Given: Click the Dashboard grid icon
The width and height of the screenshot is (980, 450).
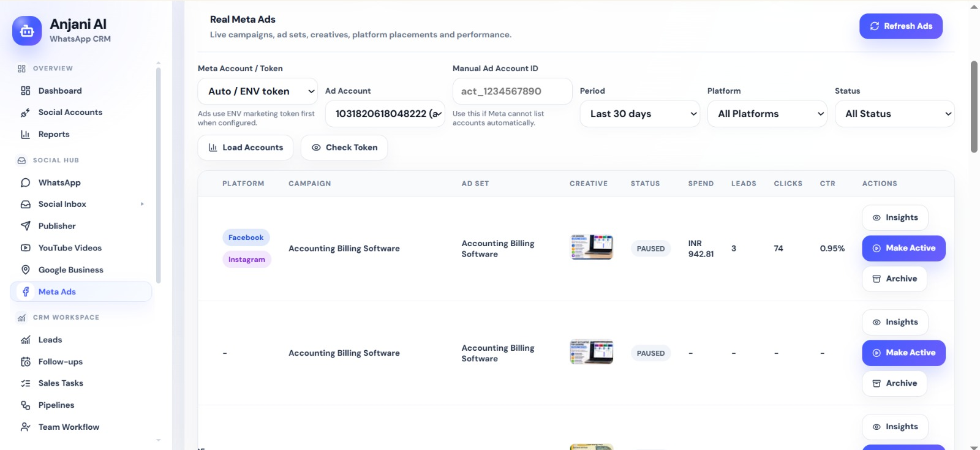Looking at the screenshot, I should coord(25,91).
